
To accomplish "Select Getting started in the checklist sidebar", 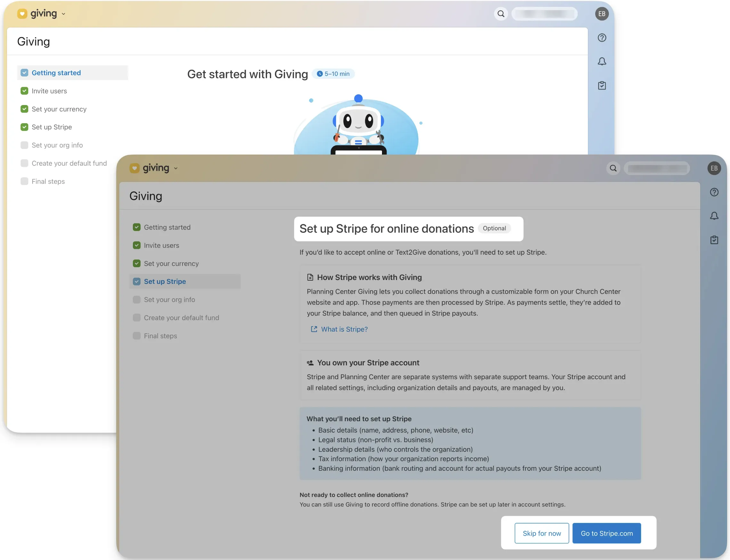I will (x=167, y=227).
